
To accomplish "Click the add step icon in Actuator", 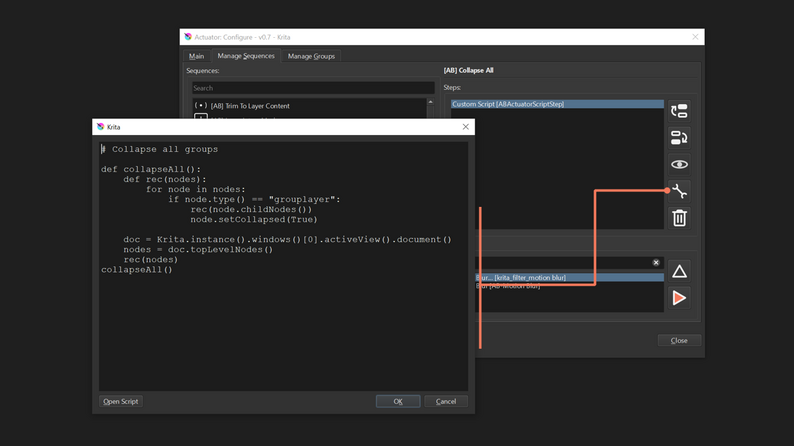I will tap(679, 111).
